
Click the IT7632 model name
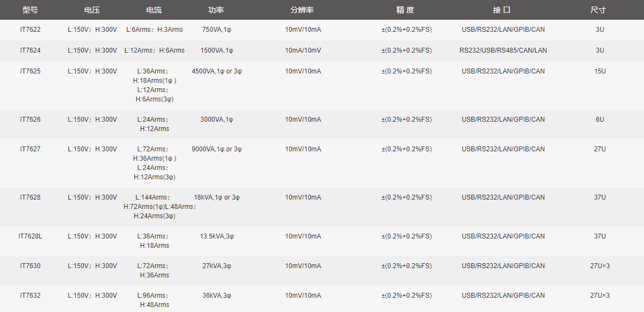coord(30,296)
